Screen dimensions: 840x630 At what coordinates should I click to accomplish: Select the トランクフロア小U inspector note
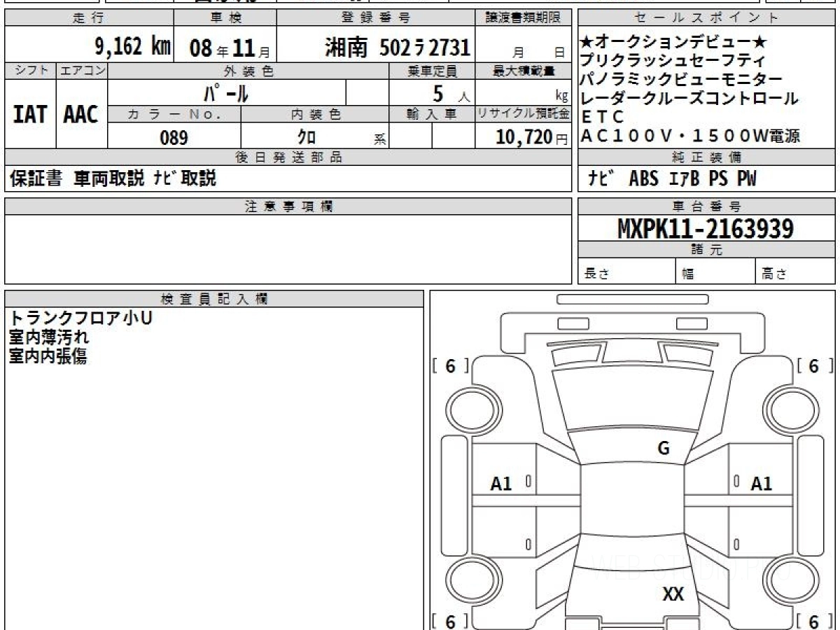[80, 318]
